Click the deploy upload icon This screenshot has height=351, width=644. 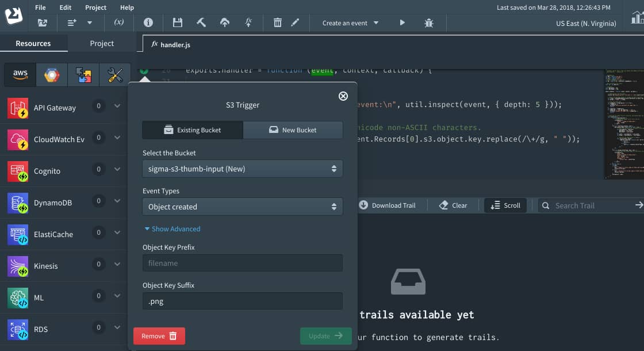tap(225, 22)
